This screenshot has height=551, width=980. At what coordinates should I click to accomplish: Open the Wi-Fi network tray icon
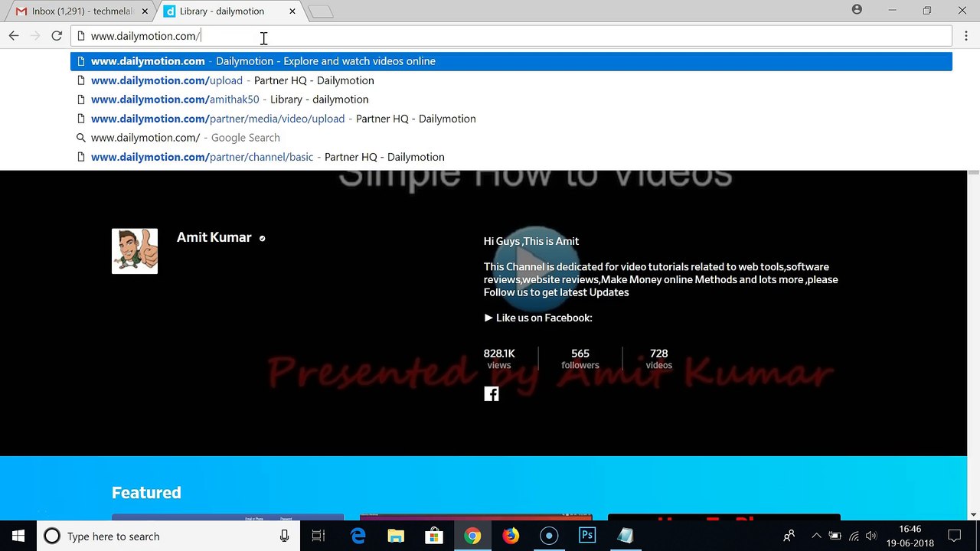click(854, 536)
